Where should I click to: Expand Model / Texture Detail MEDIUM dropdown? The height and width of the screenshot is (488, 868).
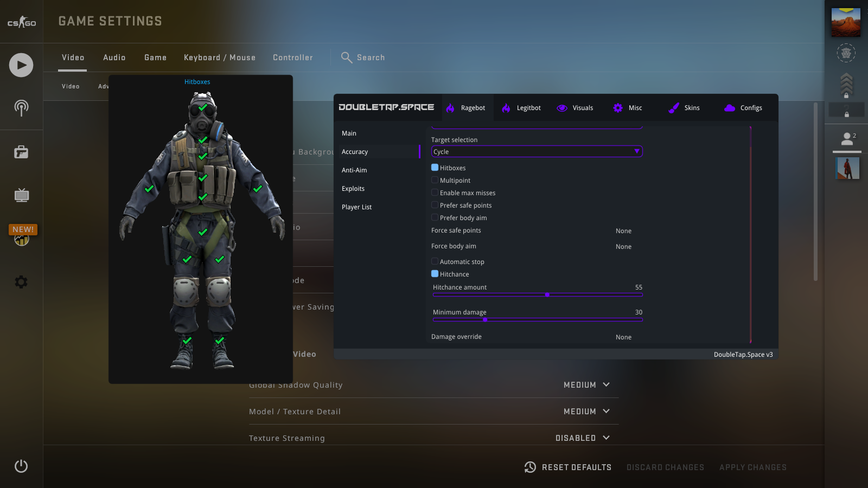(x=587, y=412)
